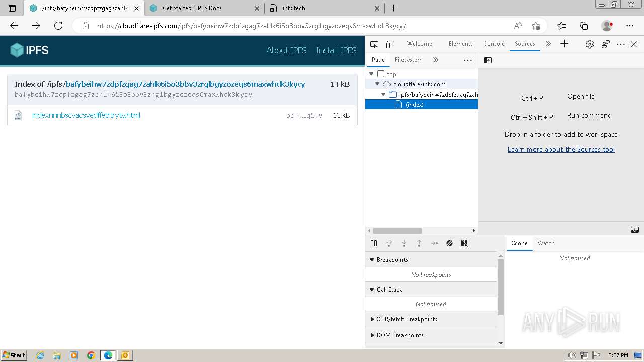Open the Scope debugger tab
Image resolution: width=644 pixels, height=362 pixels.
[x=520, y=243]
